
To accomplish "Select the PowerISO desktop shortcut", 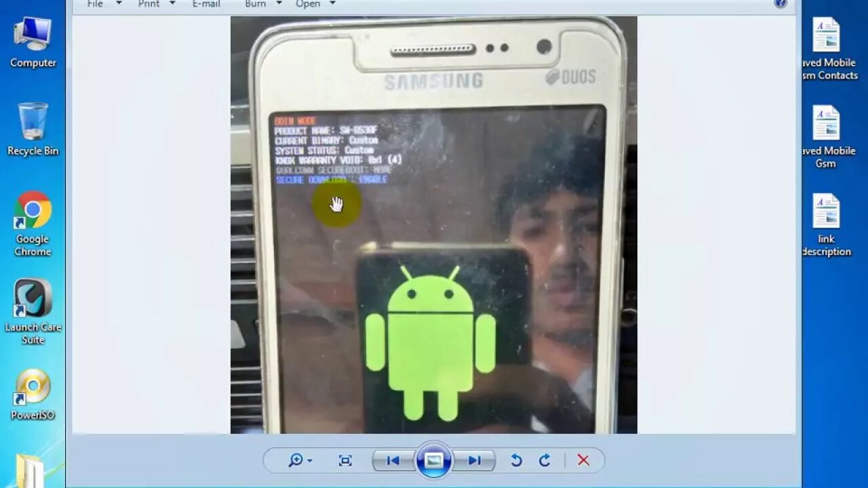I will coord(33,394).
